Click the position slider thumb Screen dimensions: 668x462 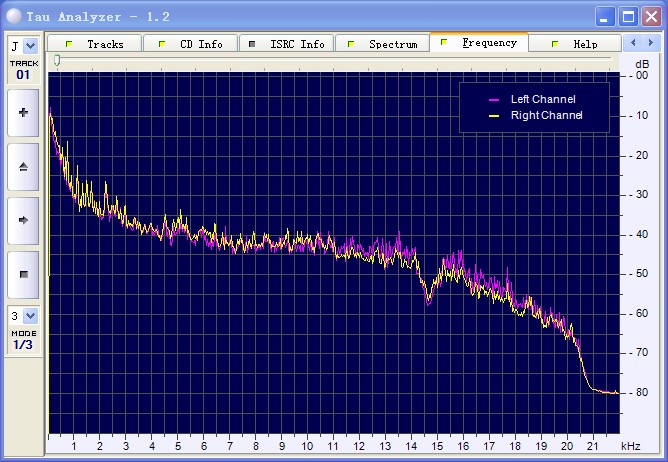coord(57,61)
